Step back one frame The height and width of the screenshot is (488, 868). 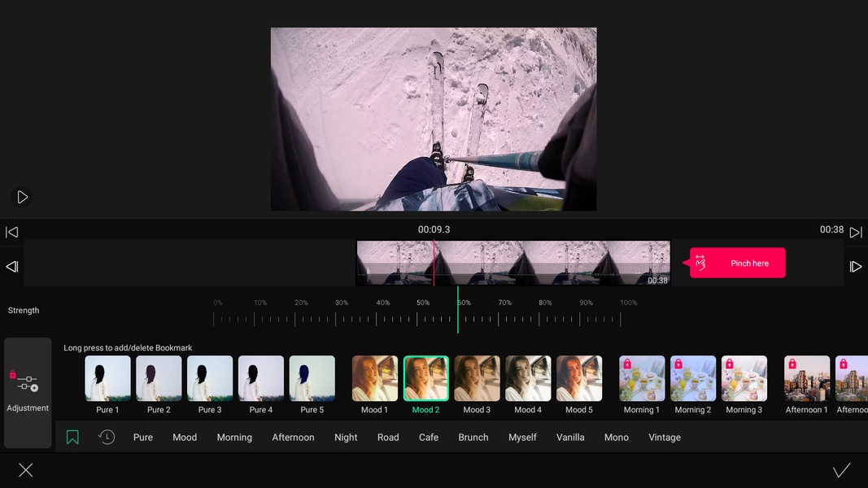click(x=12, y=267)
